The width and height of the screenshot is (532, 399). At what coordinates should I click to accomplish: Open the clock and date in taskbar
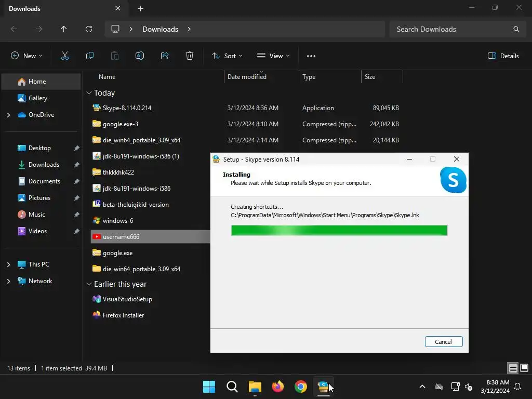[x=495, y=387]
